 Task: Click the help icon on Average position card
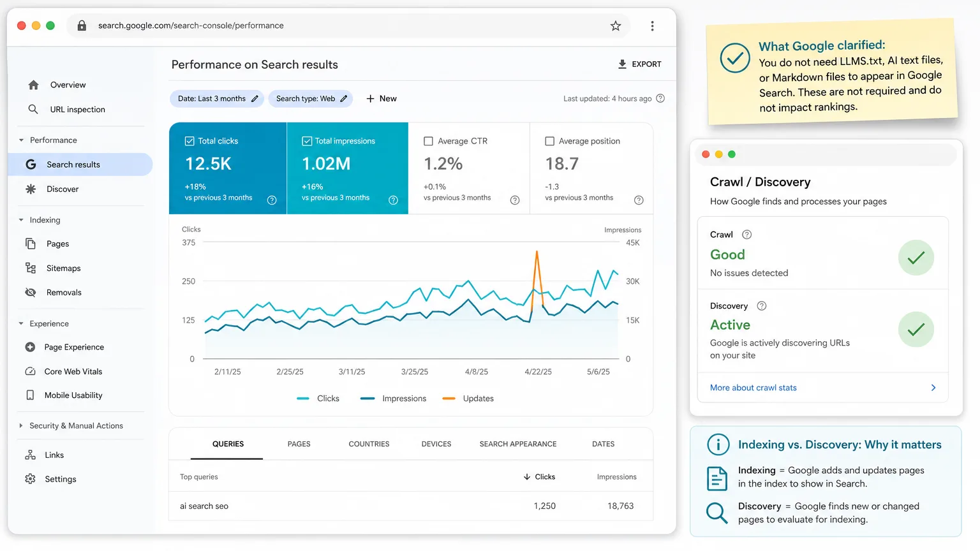point(639,200)
